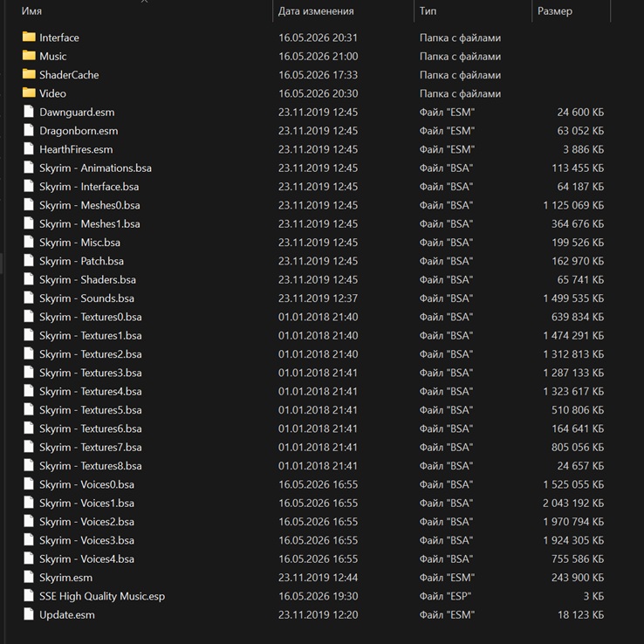The image size is (644, 644).
Task: Click the Файл "ESP" type cell
Action: point(445,596)
